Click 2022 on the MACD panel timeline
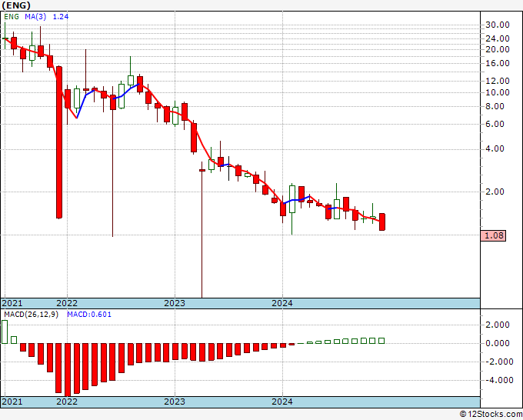This screenshot has height=420, width=523. [x=67, y=402]
